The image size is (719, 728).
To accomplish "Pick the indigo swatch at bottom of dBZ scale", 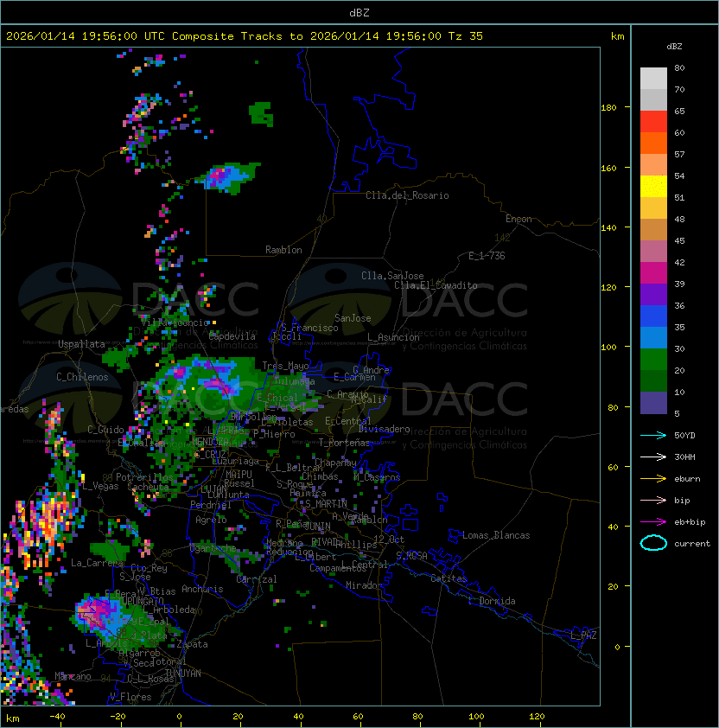I will tap(653, 403).
